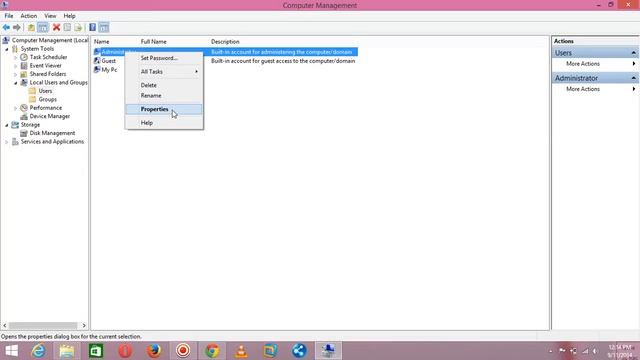Collapse the Local Users and Groups node
Image resolution: width=640 pixels, height=360 pixels.
click(x=16, y=83)
